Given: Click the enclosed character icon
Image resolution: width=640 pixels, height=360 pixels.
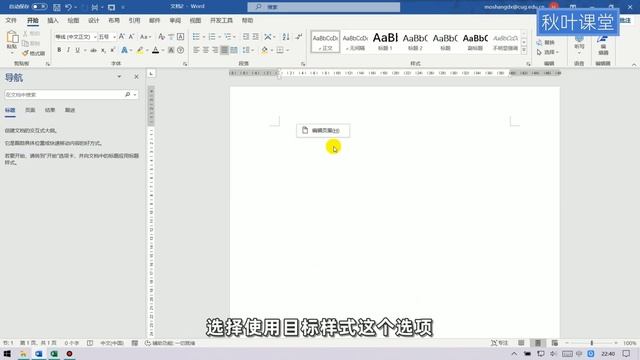Looking at the screenshot, I should tap(180, 50).
